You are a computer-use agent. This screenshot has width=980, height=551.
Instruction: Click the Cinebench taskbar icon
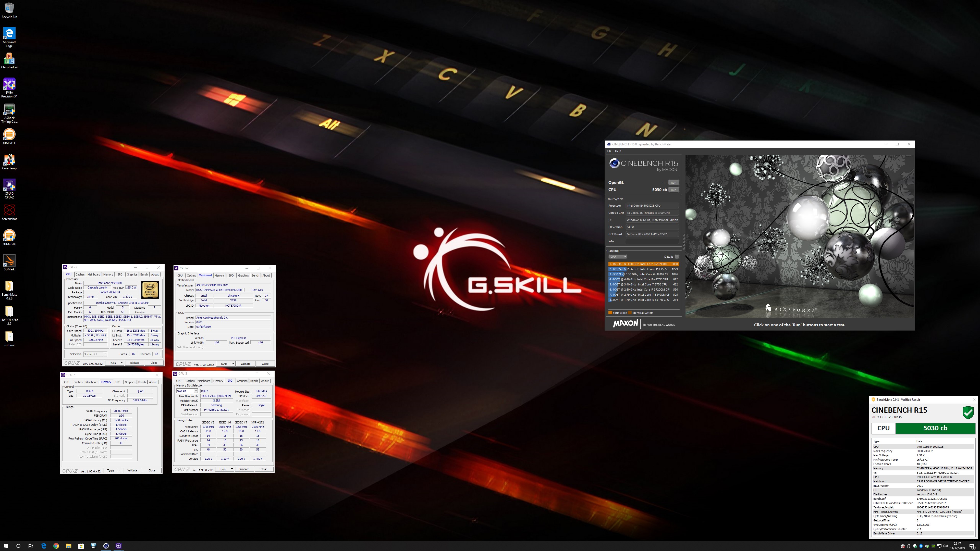[x=106, y=546]
